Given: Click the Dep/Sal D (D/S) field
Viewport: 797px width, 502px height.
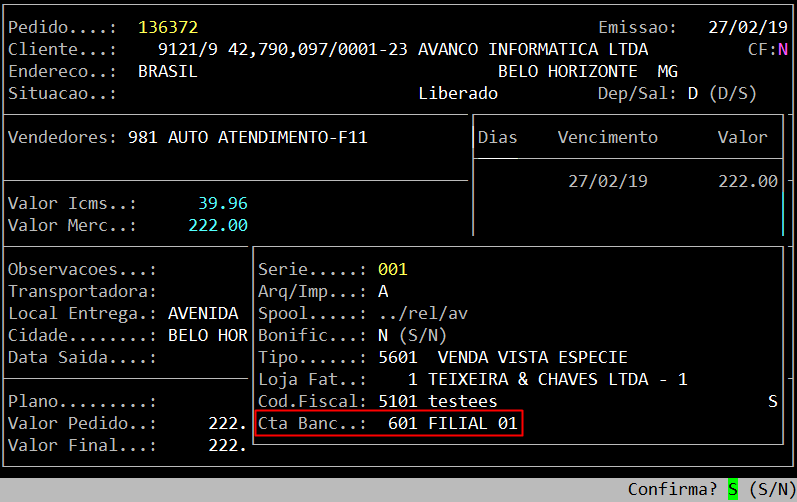Looking at the screenshot, I should [x=721, y=94].
